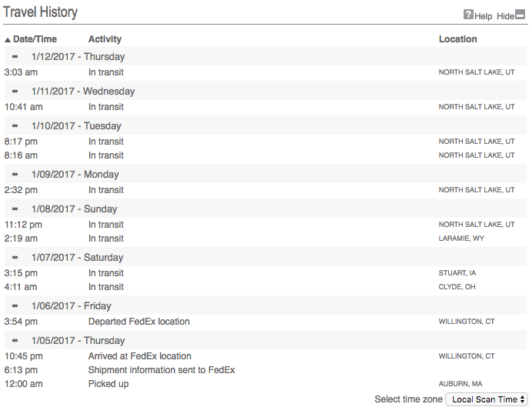The height and width of the screenshot is (417, 532).
Task: Click the Travel History heading
Action: tap(40, 13)
